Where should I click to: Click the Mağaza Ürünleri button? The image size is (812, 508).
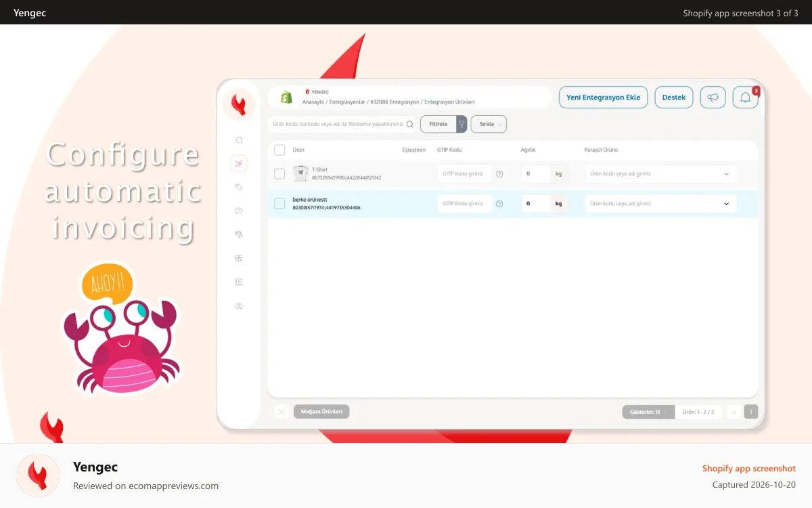point(321,411)
